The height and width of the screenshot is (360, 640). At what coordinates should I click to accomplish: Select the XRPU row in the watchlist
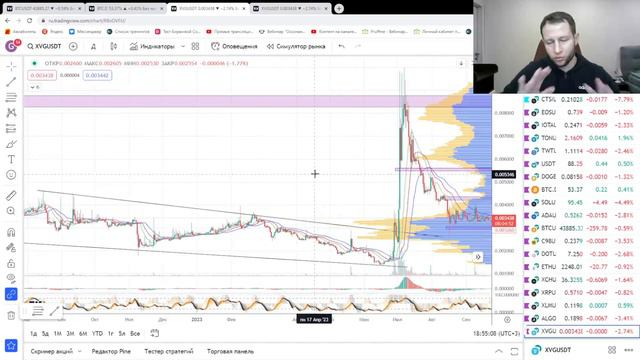(x=582, y=293)
